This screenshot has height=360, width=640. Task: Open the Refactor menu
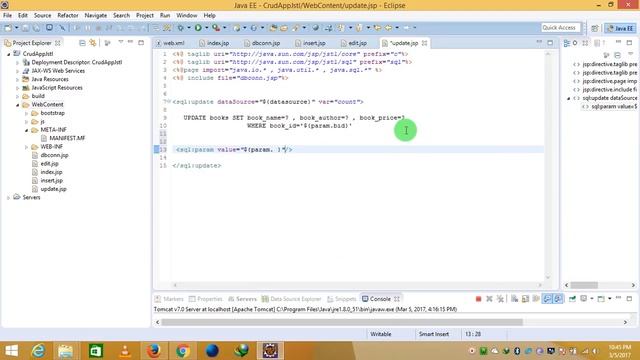(68, 16)
